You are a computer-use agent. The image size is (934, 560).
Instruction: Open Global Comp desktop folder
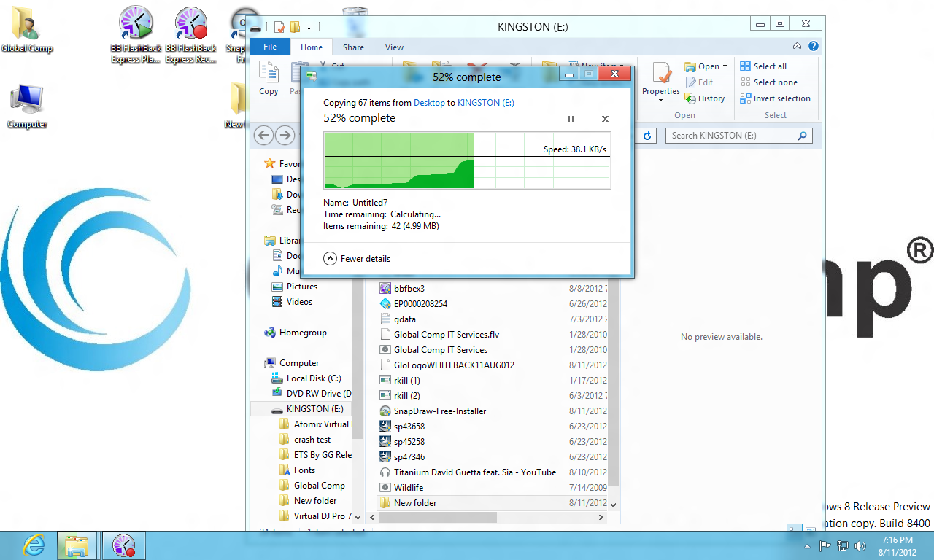click(x=27, y=31)
